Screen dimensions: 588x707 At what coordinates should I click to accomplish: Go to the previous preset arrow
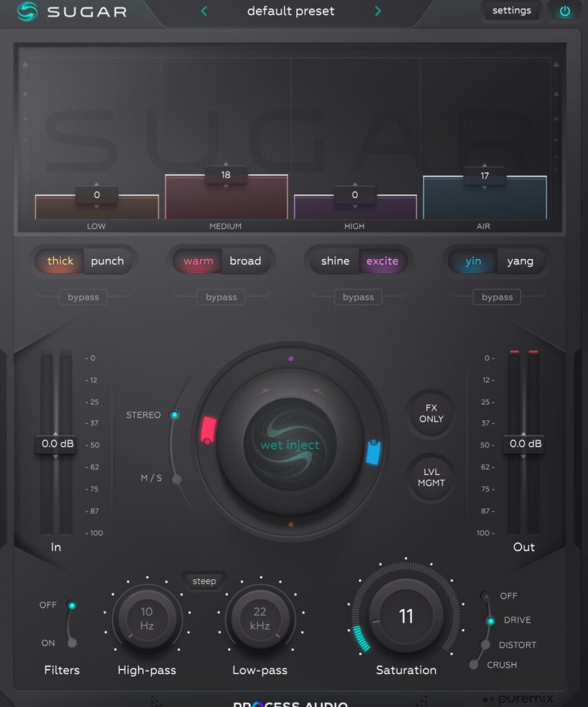tap(204, 11)
